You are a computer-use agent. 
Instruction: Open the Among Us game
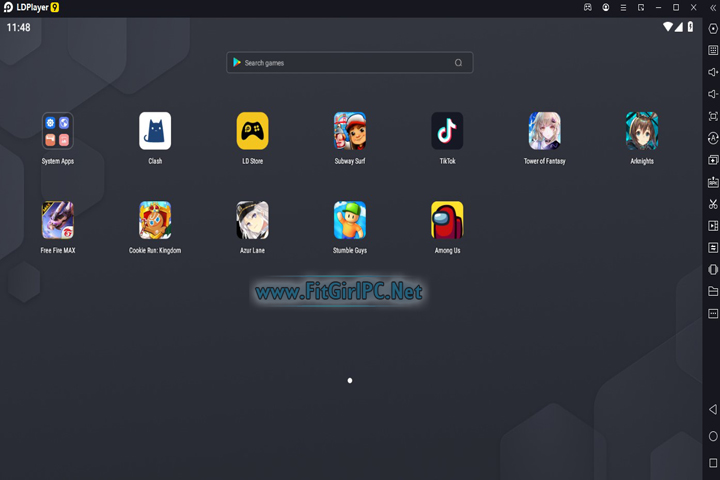coord(447,220)
